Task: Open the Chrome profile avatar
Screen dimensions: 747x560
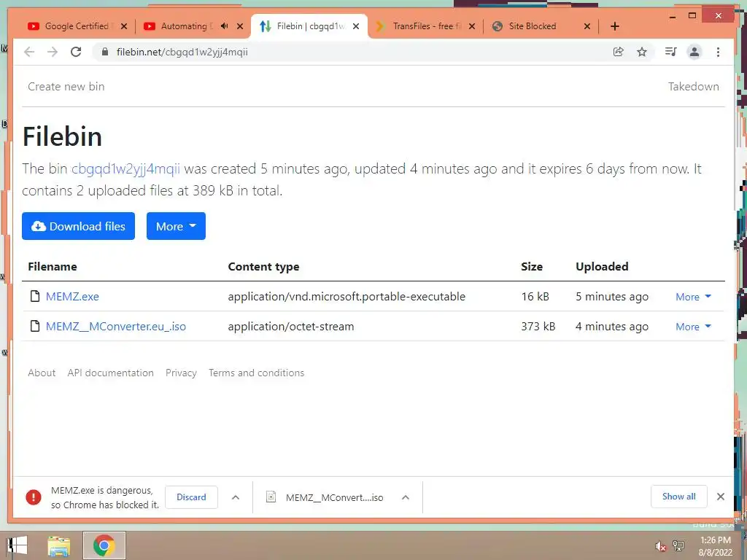Action: click(694, 52)
